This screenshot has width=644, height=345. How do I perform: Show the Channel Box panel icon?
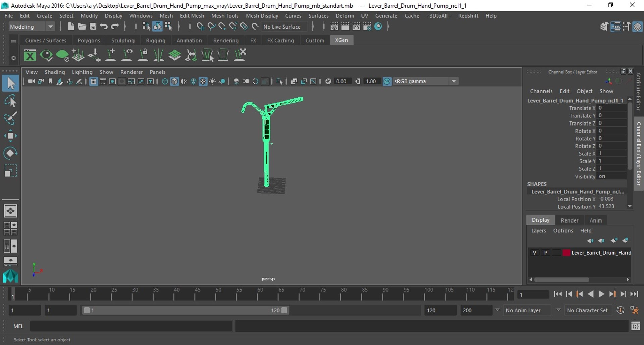coord(637,27)
